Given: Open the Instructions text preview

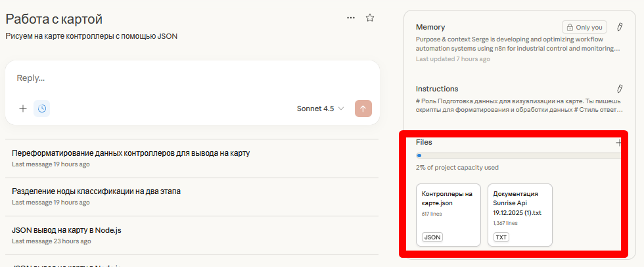Looking at the screenshot, I should click(x=518, y=105).
